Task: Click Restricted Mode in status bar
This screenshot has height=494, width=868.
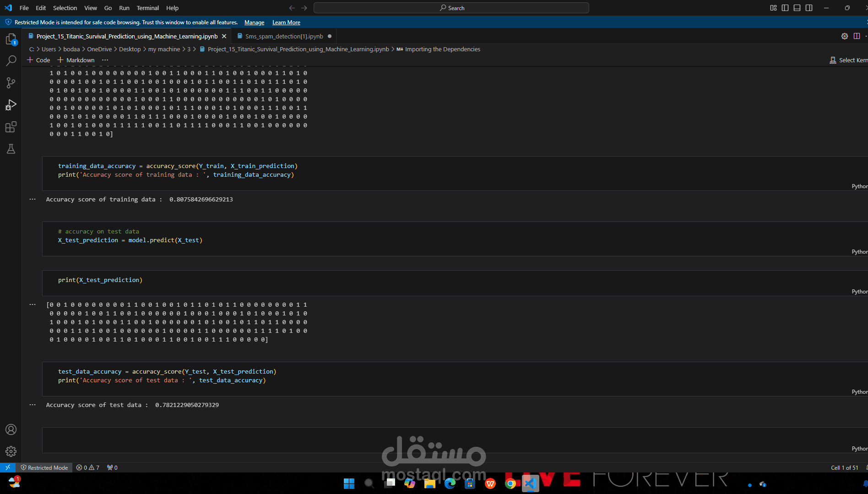Action: coord(44,467)
